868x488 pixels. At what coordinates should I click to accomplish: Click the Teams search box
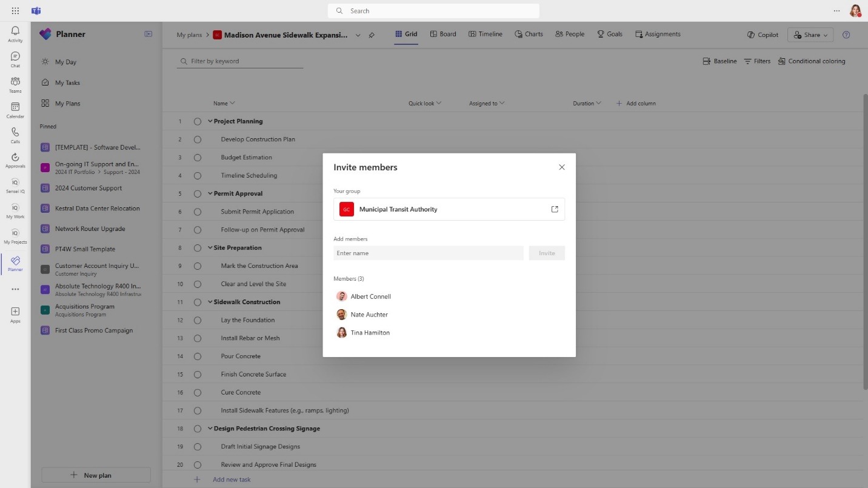pyautogui.click(x=433, y=11)
